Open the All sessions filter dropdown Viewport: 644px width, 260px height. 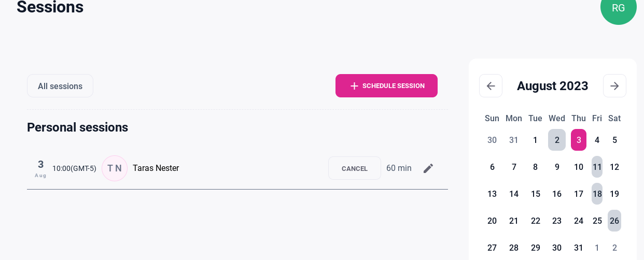pos(60,86)
